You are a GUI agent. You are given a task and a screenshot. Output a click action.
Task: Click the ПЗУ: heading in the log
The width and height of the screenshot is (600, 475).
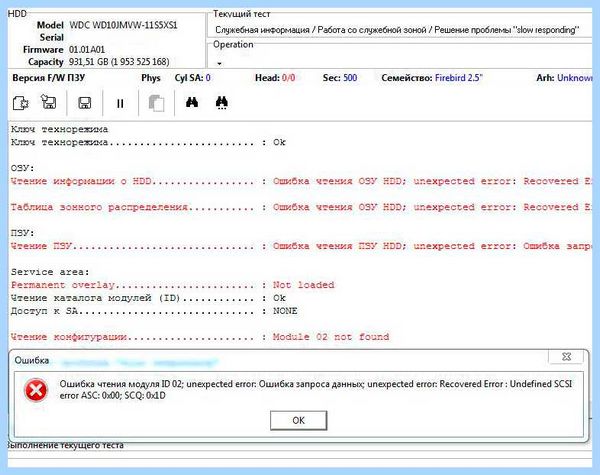point(23,233)
